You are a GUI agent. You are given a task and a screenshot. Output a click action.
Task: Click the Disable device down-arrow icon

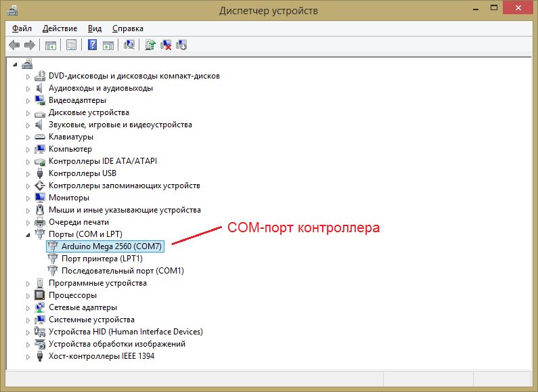pyautogui.click(x=181, y=45)
